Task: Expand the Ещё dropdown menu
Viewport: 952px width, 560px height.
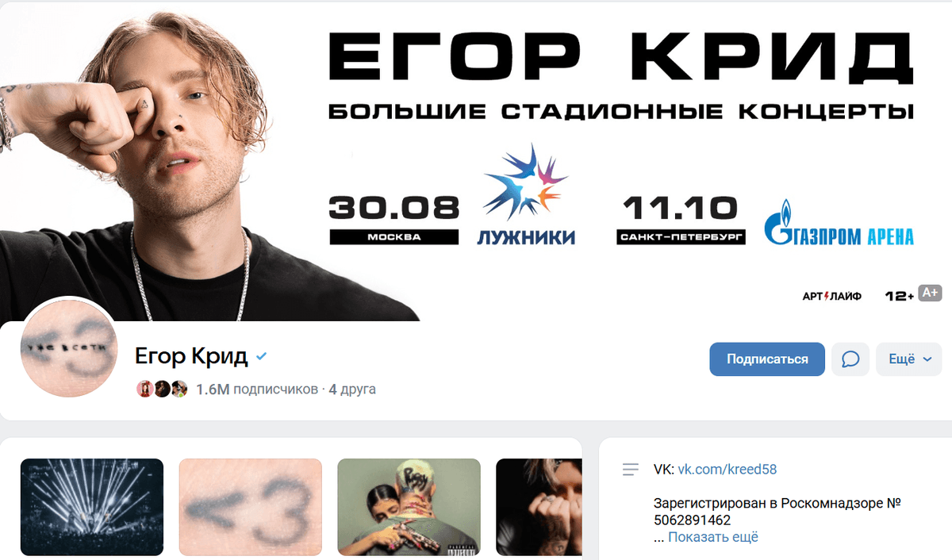Action: (x=908, y=359)
